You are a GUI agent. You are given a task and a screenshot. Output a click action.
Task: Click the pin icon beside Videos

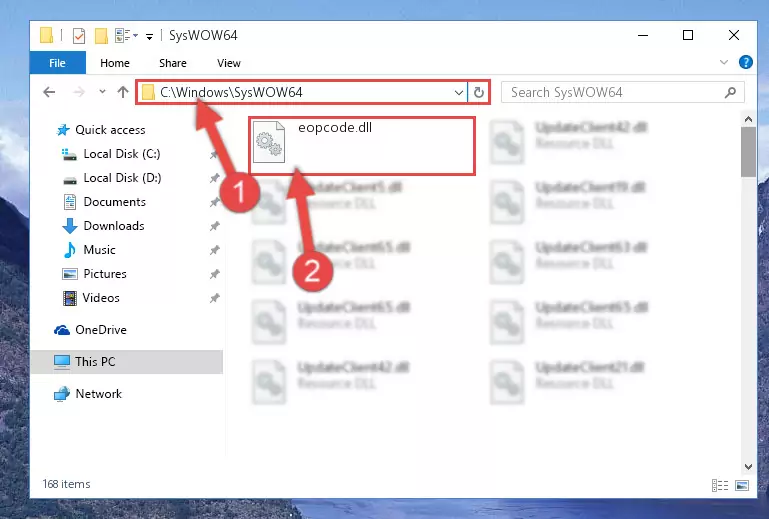pos(214,298)
